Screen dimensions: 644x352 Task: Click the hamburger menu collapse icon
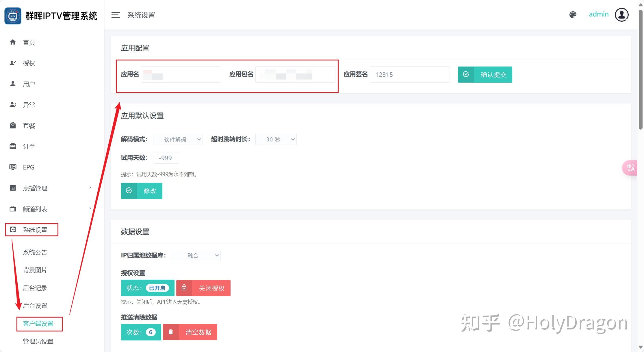pos(116,15)
